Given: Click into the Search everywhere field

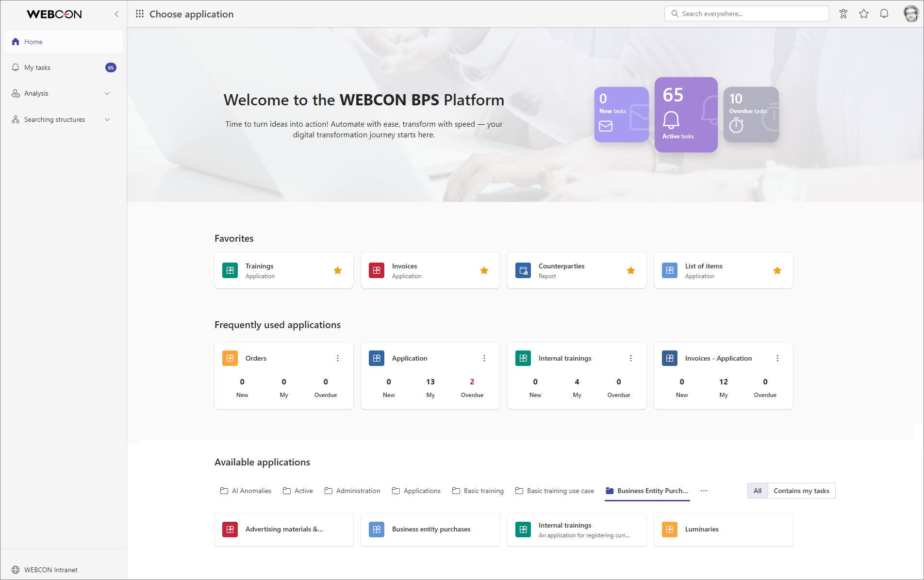Looking at the screenshot, I should (x=746, y=14).
